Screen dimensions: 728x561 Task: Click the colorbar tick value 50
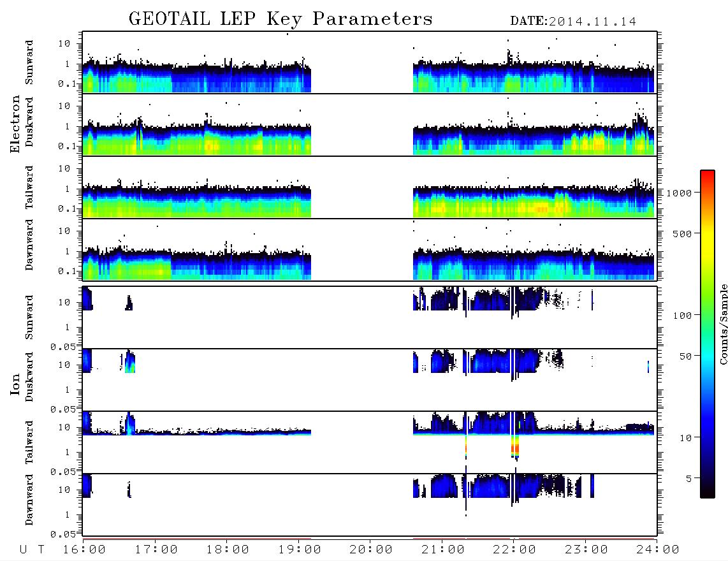(685, 356)
